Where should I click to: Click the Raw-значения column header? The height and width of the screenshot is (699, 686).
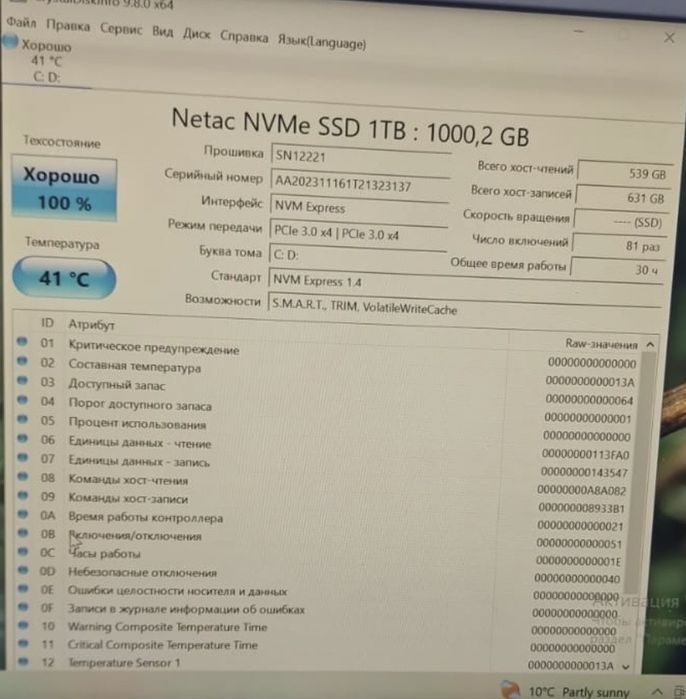(601, 344)
